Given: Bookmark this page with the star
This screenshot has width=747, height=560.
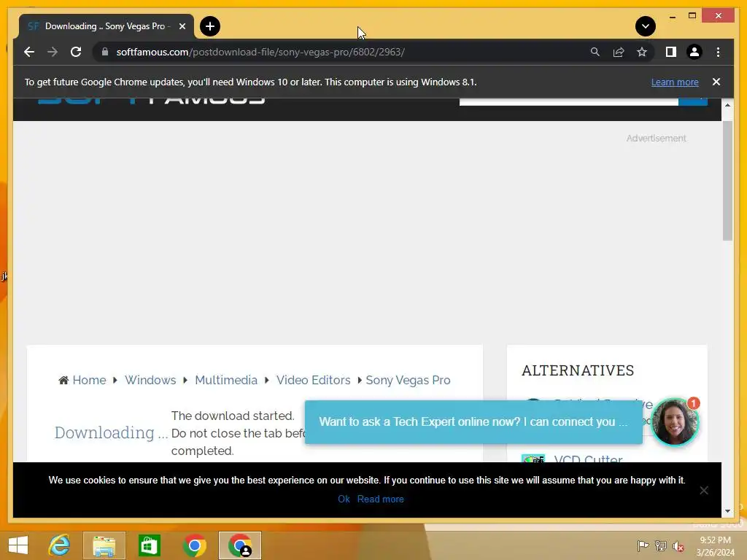Looking at the screenshot, I should [x=642, y=52].
